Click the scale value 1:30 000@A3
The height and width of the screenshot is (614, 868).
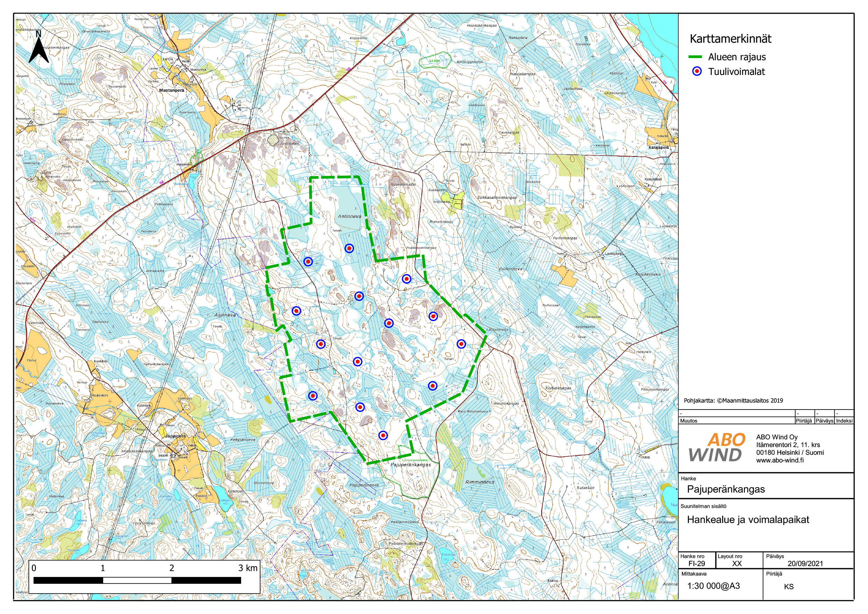713,586
